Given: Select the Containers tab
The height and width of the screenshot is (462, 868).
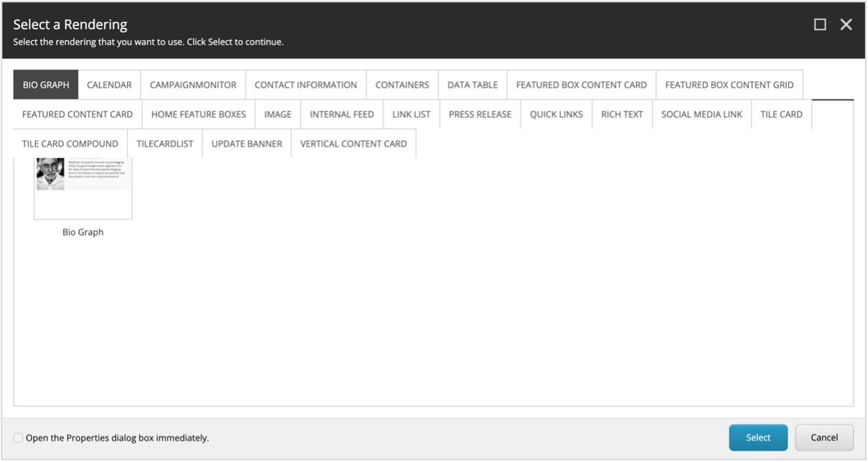Looking at the screenshot, I should (x=402, y=85).
